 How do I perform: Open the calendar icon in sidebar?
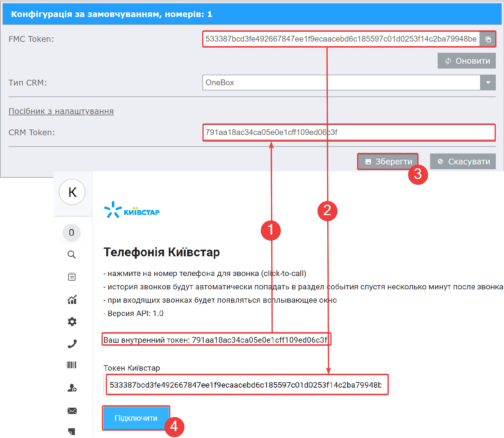point(72,277)
